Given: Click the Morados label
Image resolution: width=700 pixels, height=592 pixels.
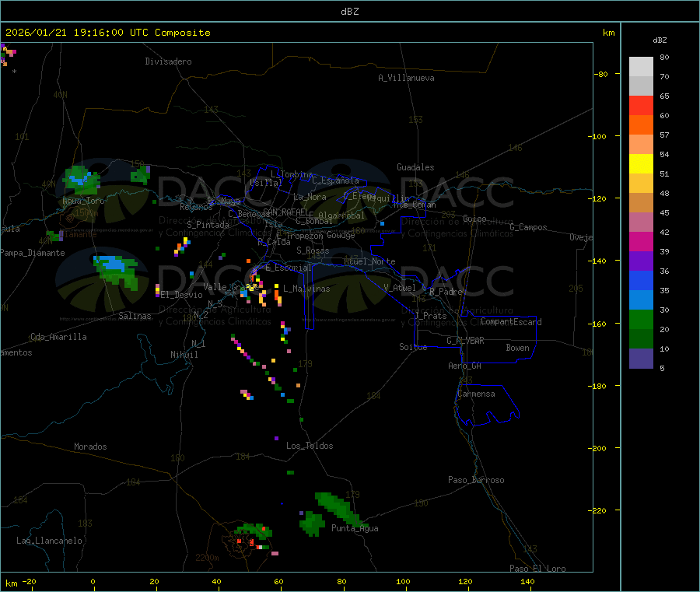Looking at the screenshot, I should point(90,447).
